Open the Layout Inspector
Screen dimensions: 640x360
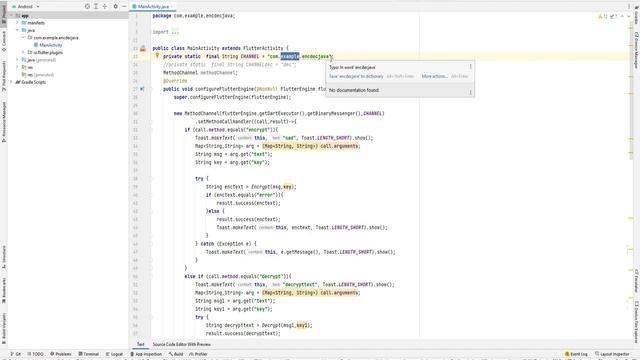612,354
